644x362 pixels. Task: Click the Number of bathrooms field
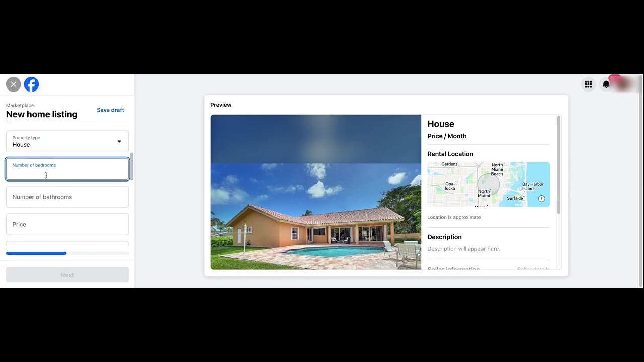[67, 197]
